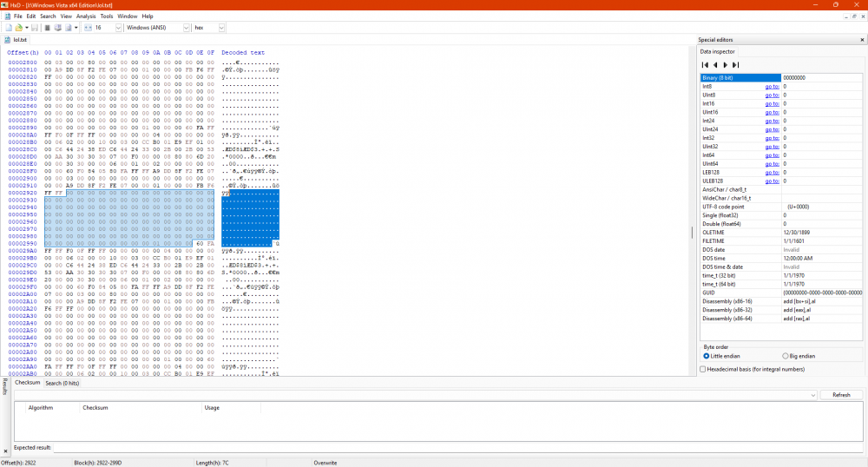Jump to first byte in Data inspector
Image resolution: width=868 pixels, height=467 pixels.
coord(706,65)
